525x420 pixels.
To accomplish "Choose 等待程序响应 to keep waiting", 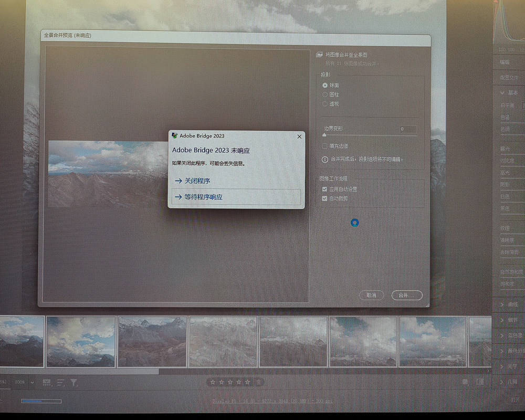I will 236,197.
